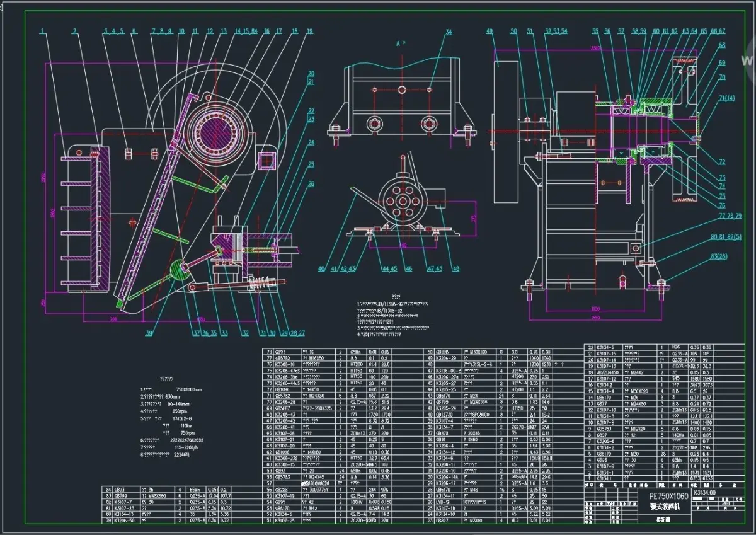Screen dimensions: 756x535
Task: Click the K3134-13 code in row 80
Action: 125,514
